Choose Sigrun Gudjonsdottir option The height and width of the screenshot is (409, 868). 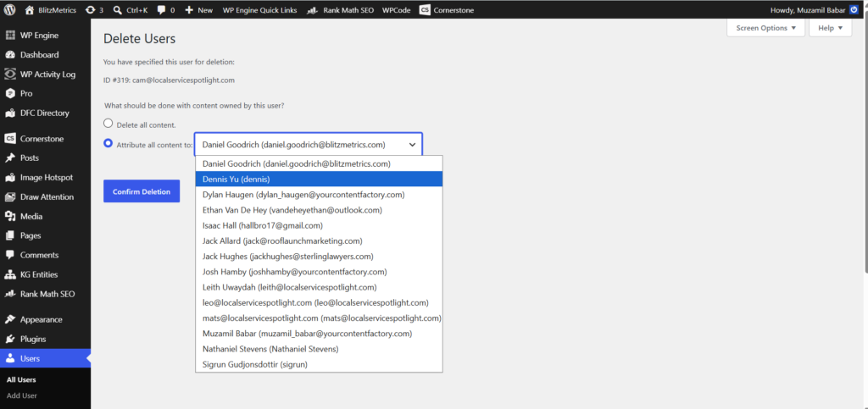[319, 364]
